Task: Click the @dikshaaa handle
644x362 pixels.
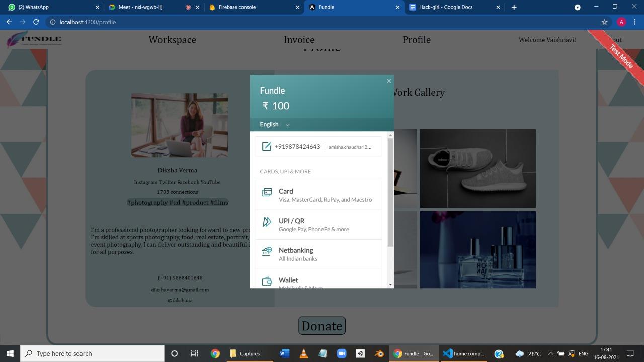Action: pyautogui.click(x=180, y=300)
